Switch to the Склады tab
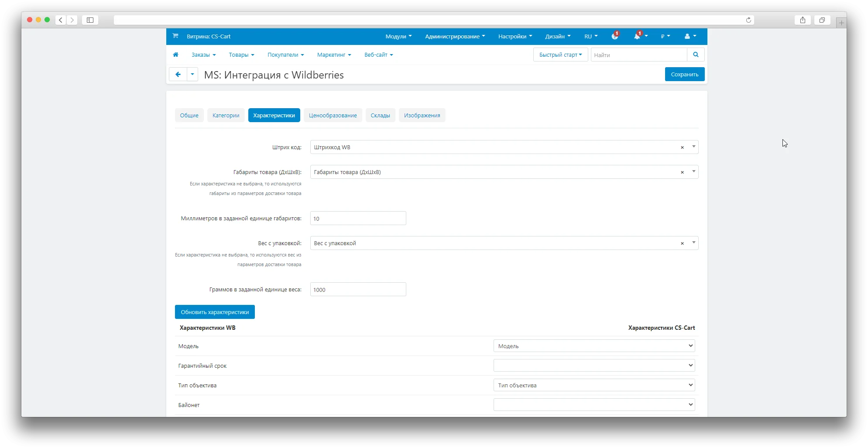The height and width of the screenshot is (448, 868). (381, 115)
